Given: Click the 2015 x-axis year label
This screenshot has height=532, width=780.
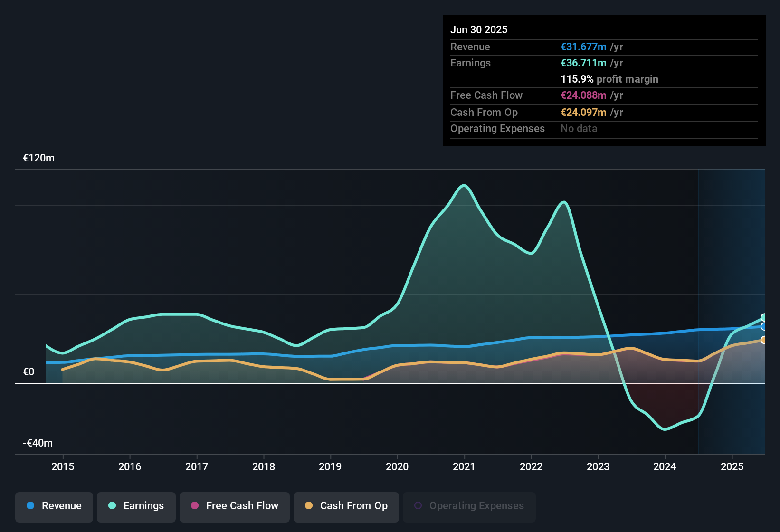Looking at the screenshot, I should tap(63, 467).
